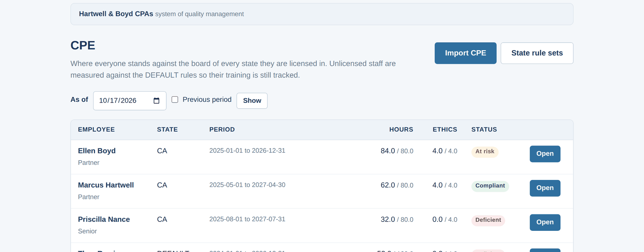Image resolution: width=644 pixels, height=252 pixels.
Task: Open Priscilla Nance's CPE record
Action: pyautogui.click(x=545, y=222)
